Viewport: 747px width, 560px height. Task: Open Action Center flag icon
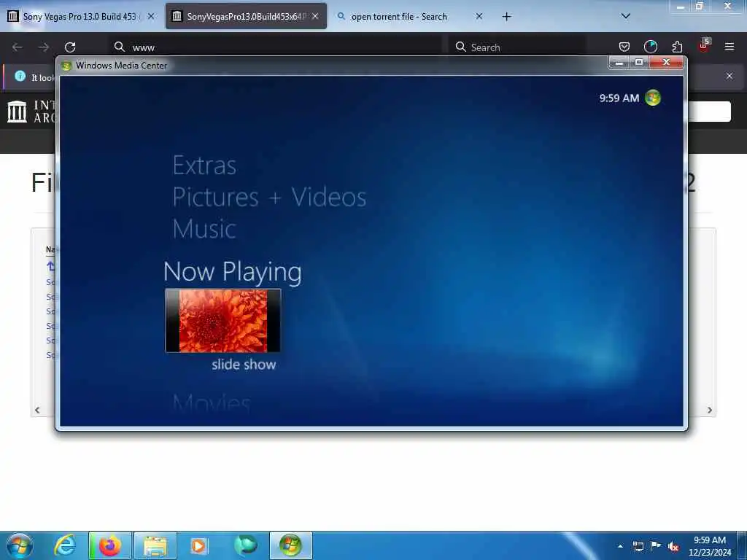tap(656, 546)
